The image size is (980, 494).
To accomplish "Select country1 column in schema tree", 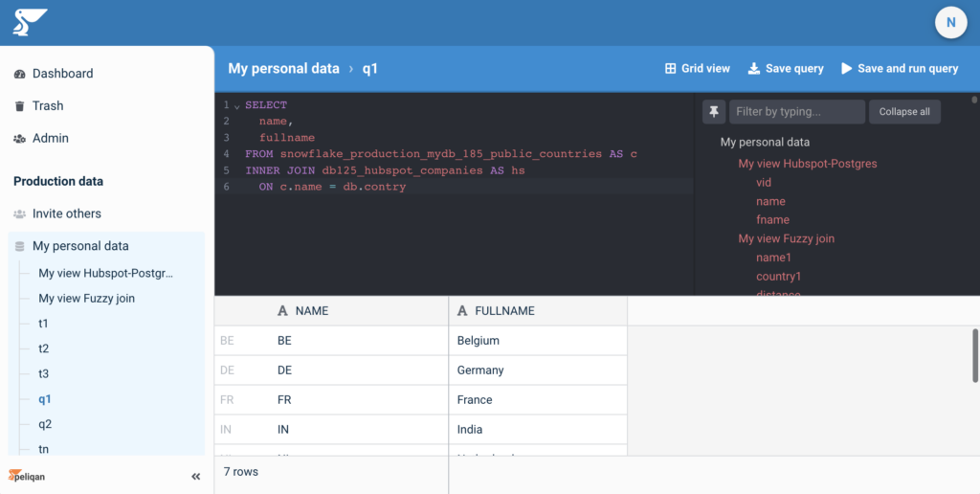I will click(x=779, y=277).
